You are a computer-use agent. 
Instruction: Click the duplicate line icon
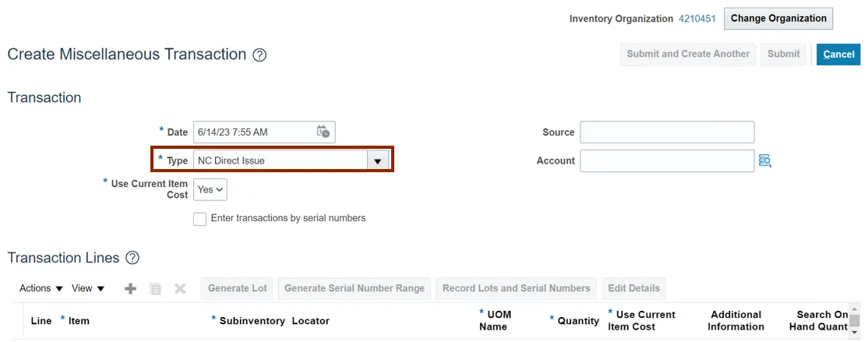point(155,288)
